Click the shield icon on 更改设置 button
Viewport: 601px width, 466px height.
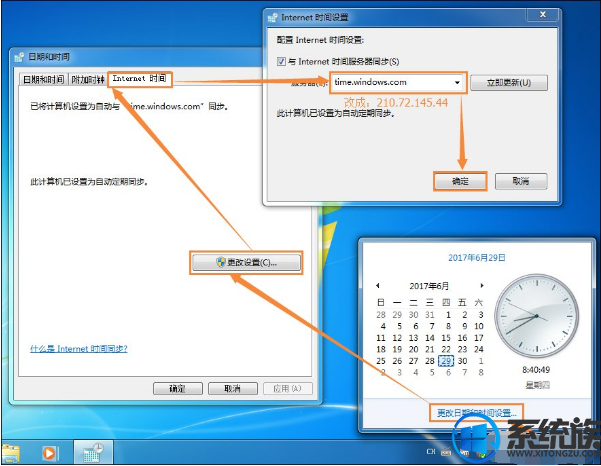point(221,262)
